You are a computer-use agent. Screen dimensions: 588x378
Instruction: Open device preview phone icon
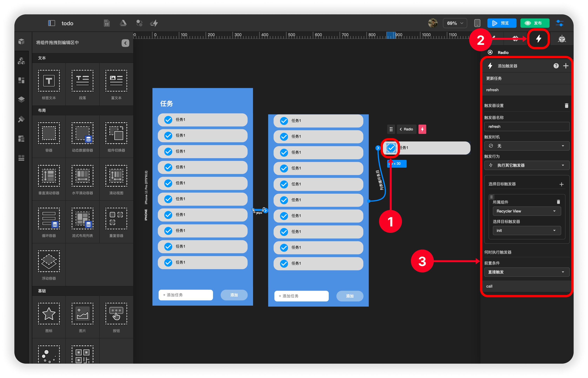pos(477,23)
